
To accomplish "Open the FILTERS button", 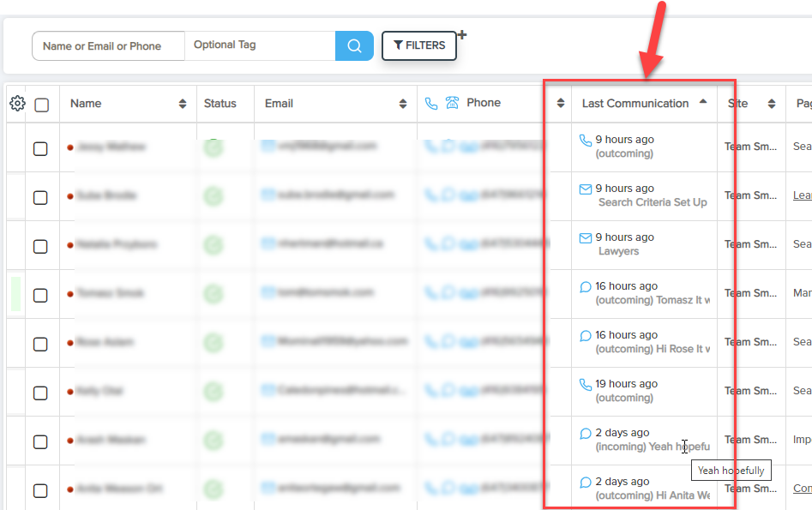I will 419,45.
